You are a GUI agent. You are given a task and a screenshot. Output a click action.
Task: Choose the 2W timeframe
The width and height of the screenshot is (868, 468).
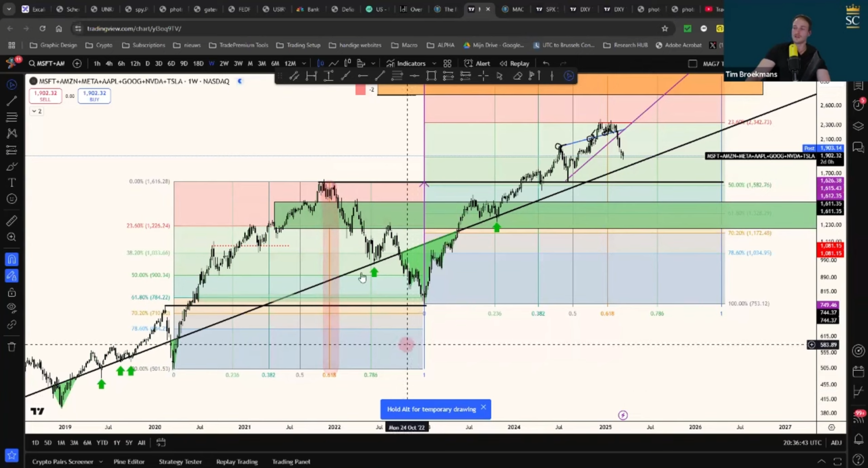coord(224,63)
